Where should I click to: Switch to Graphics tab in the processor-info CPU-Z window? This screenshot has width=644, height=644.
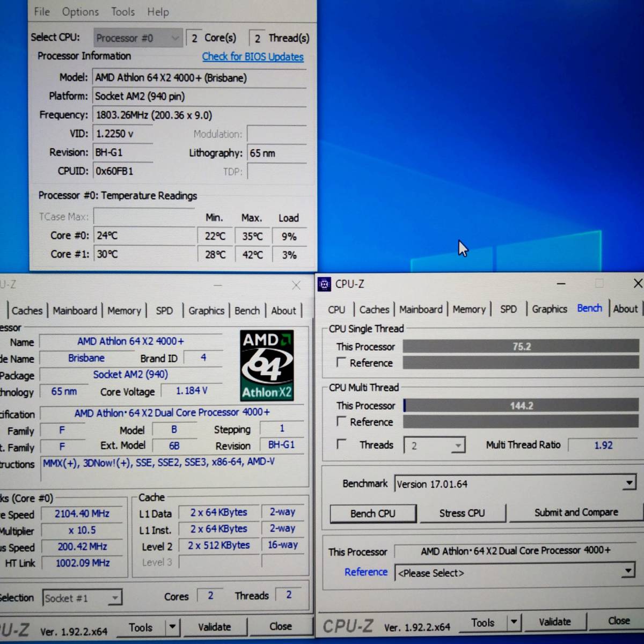coord(206,311)
